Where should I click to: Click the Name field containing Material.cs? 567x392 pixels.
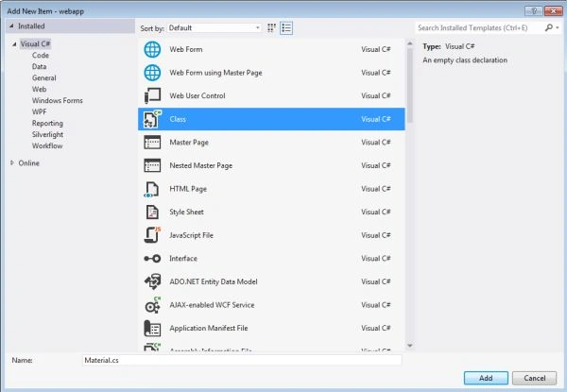coord(242,360)
